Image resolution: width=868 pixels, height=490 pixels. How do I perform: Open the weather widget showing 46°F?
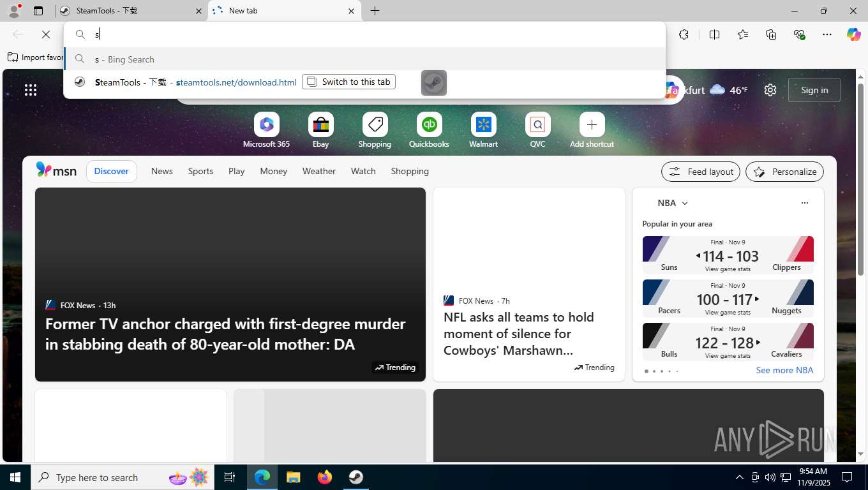click(x=728, y=90)
